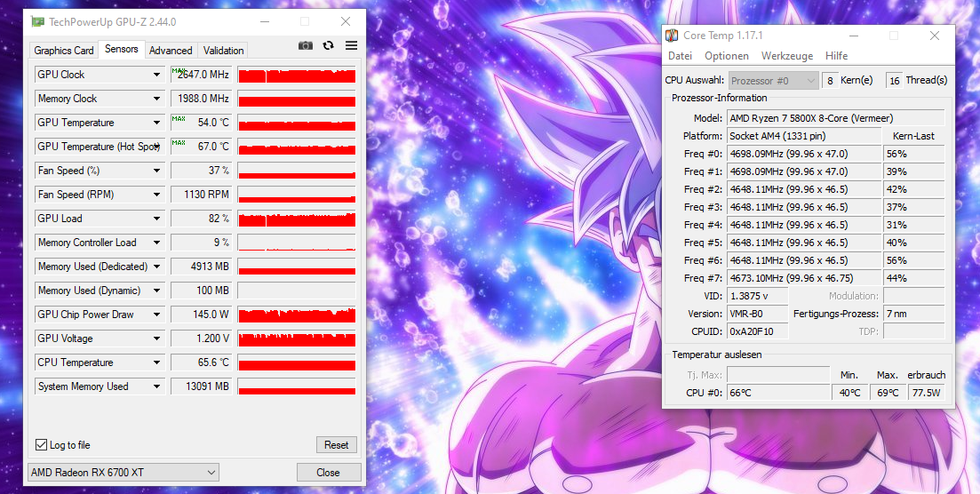Open the Memory Used (Dedicated) dropdown
Viewport: 980px width, 494px height.
pos(157,267)
